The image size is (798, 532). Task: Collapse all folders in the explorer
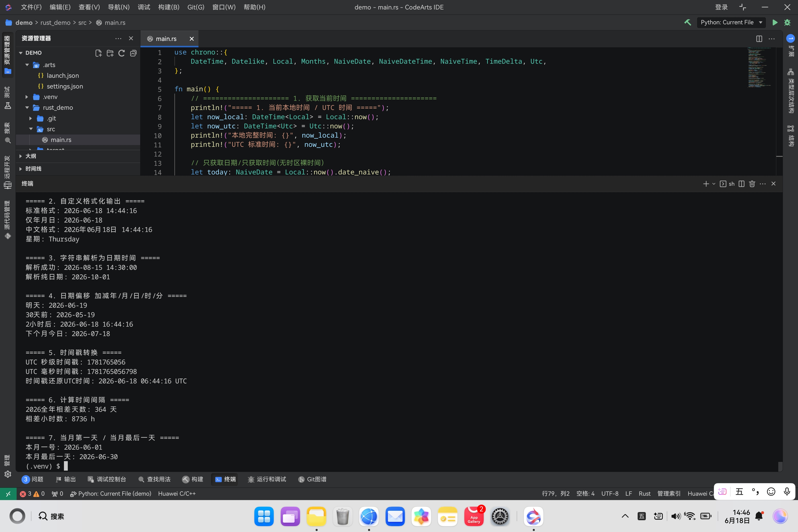coord(133,53)
